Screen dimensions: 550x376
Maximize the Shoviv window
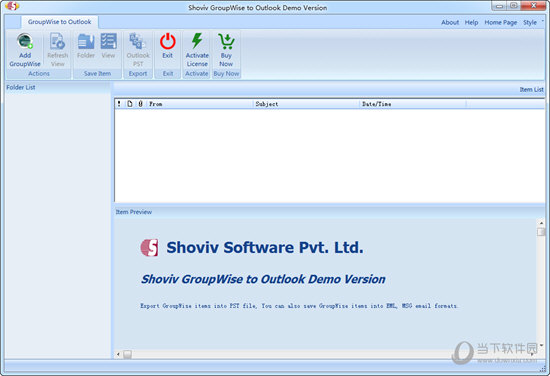coord(514,6)
